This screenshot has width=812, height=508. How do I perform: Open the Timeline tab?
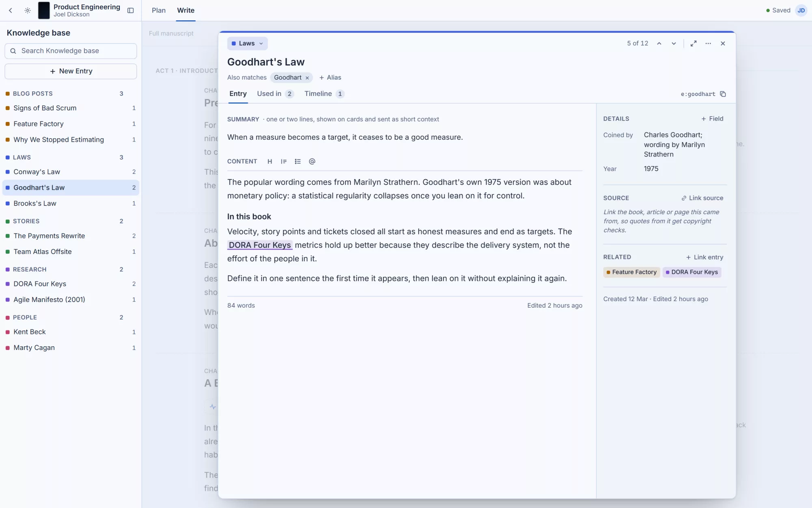(x=324, y=94)
